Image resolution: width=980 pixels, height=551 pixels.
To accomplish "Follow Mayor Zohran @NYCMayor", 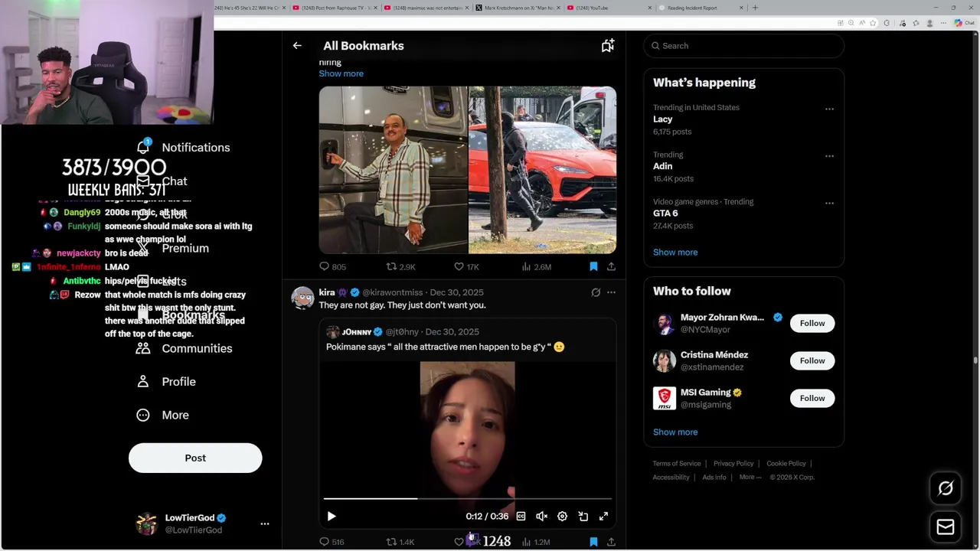I will click(x=812, y=323).
